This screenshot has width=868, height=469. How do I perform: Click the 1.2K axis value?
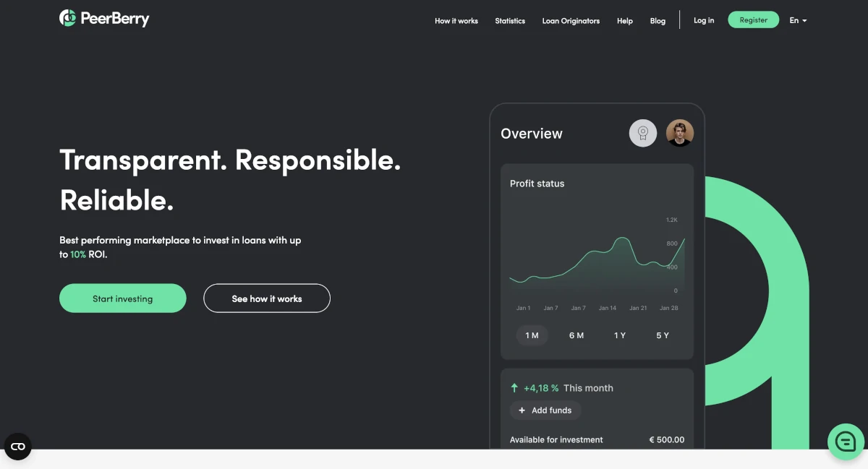(x=672, y=220)
